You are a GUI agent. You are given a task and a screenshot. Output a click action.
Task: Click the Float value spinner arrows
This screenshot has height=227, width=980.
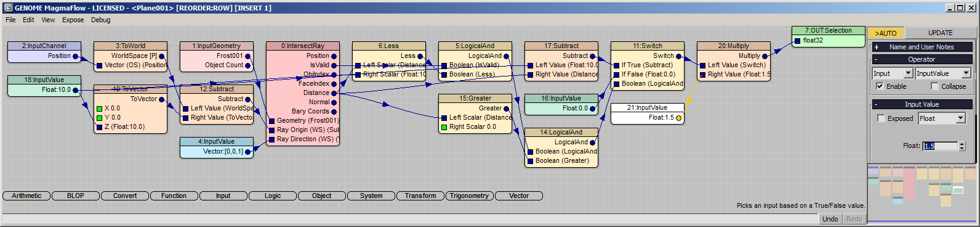click(962, 146)
